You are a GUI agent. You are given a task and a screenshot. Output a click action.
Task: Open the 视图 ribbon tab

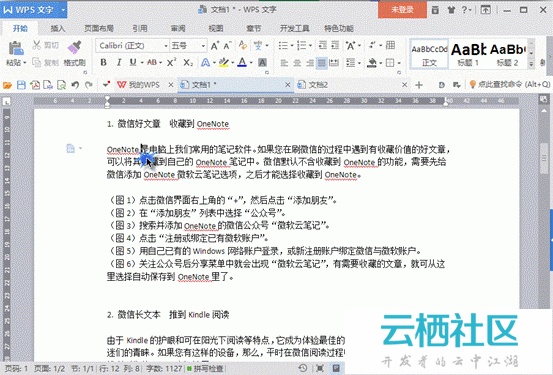click(216, 28)
